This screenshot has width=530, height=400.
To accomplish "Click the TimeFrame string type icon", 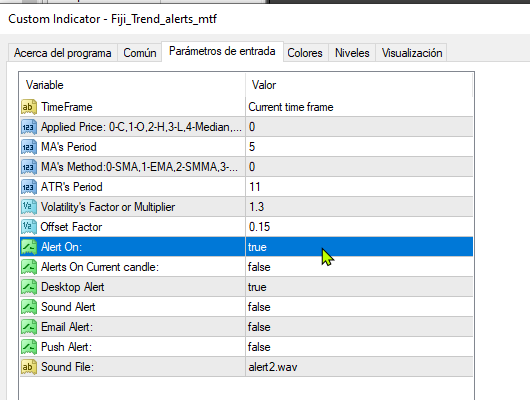I will pos(29,107).
